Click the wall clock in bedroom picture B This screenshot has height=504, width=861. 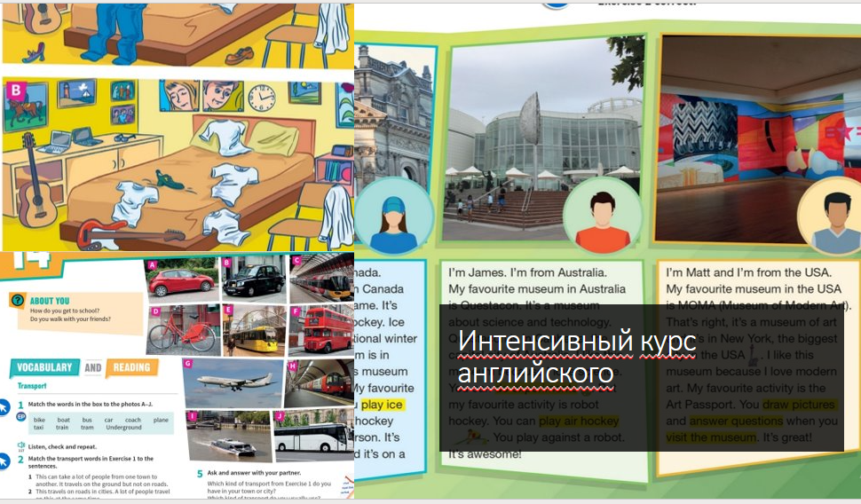pyautogui.click(x=262, y=98)
